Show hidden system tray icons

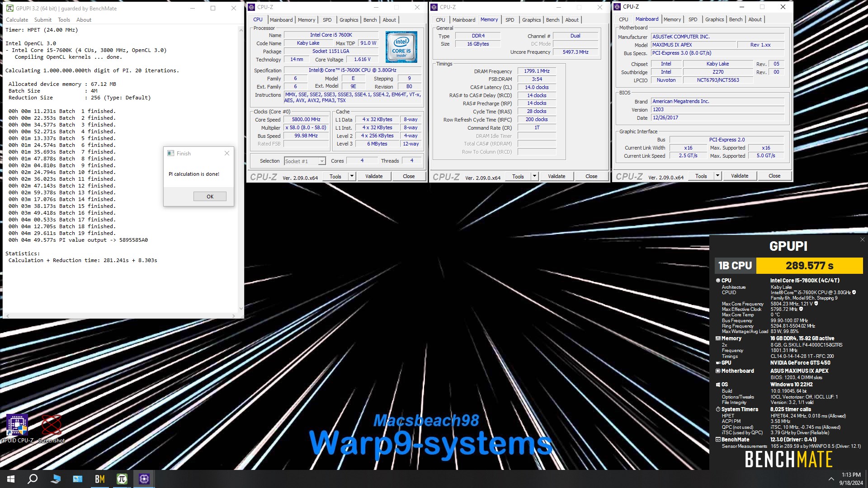point(831,479)
